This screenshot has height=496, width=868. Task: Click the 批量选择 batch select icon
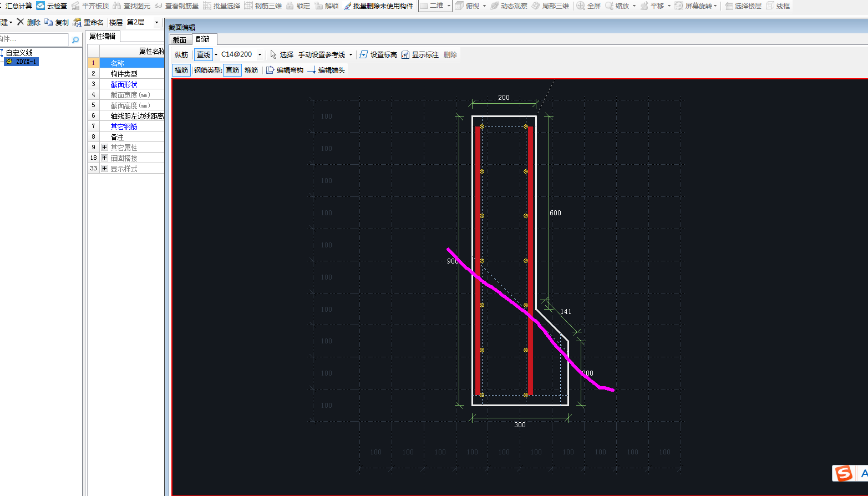click(x=207, y=6)
